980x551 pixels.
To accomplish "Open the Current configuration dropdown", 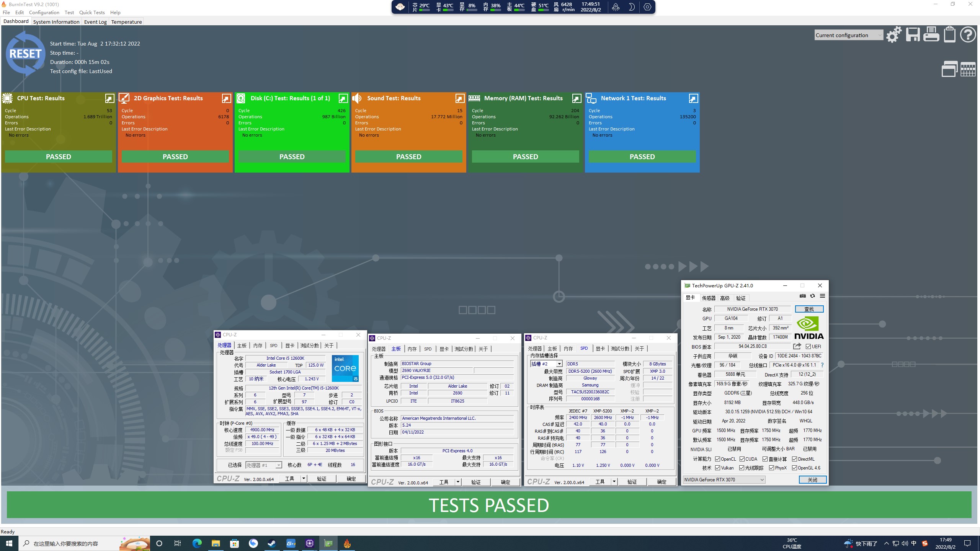I will pos(849,35).
